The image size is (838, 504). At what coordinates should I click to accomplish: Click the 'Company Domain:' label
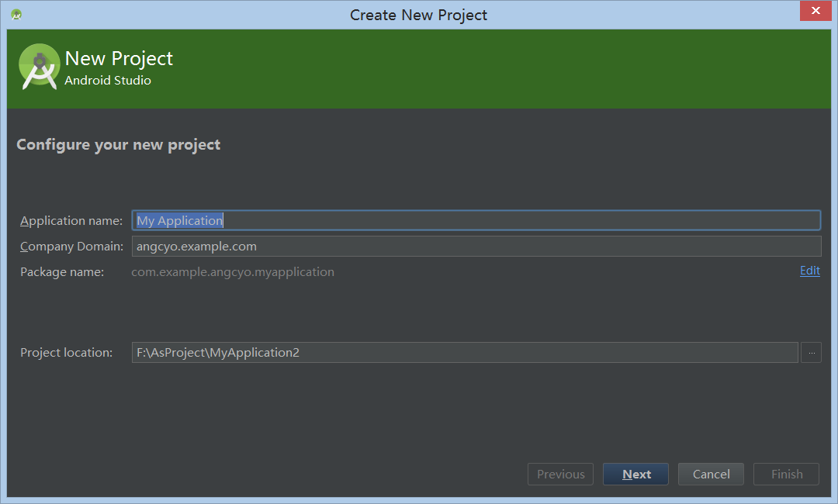71,247
